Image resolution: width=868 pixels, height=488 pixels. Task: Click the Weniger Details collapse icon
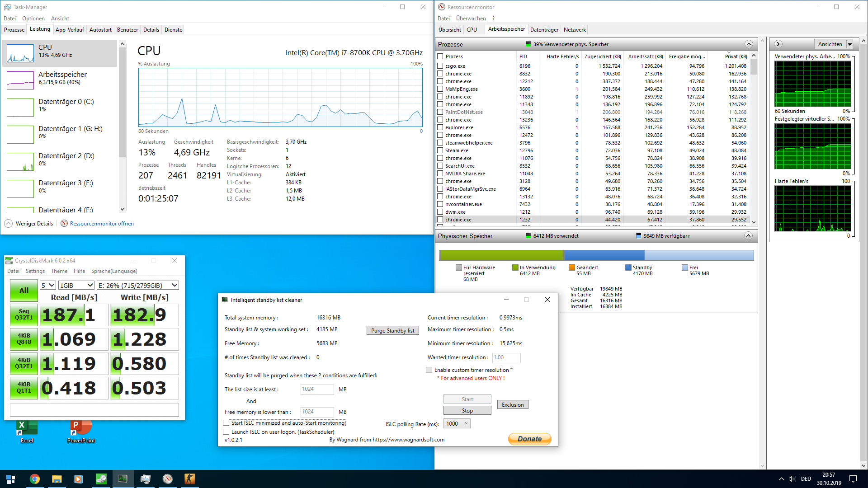tap(9, 224)
